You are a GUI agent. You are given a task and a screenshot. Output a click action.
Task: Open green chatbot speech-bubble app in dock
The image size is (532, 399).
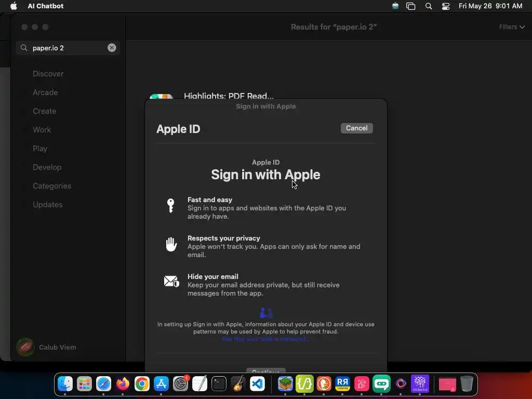(381, 384)
